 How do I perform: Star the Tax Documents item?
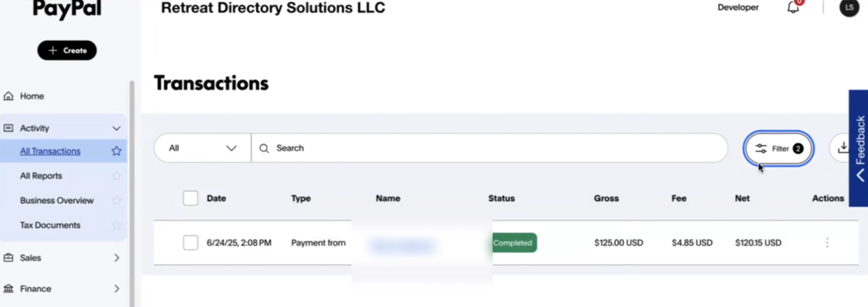pos(116,225)
